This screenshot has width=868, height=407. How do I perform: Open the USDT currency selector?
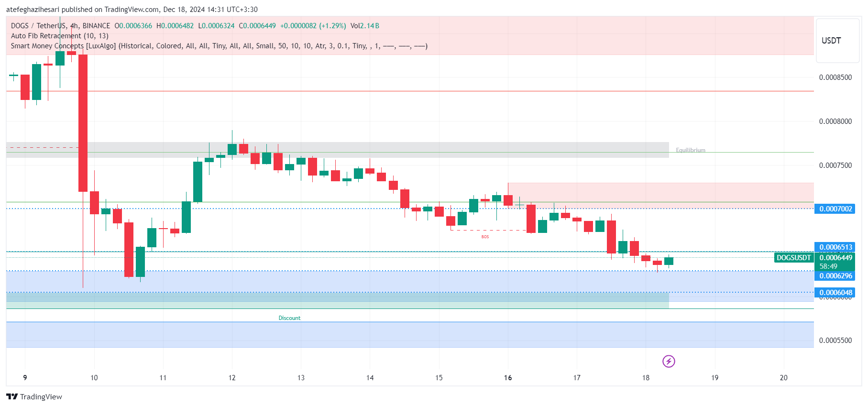(837, 41)
